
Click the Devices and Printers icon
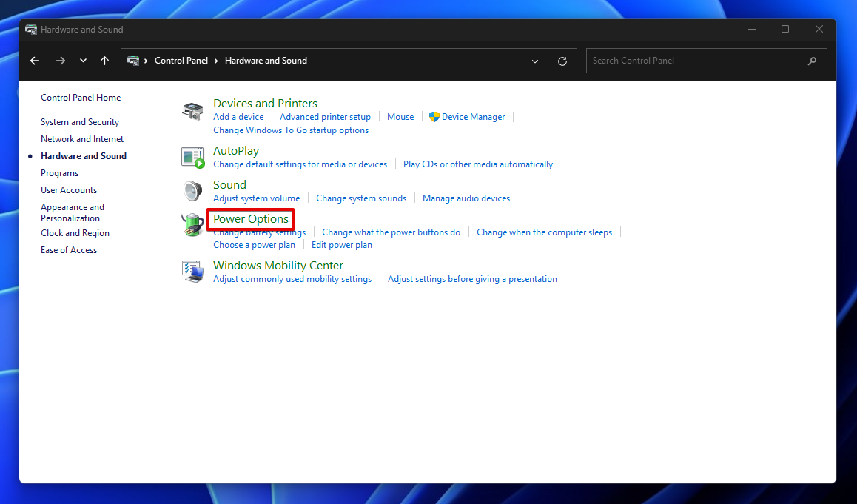pyautogui.click(x=192, y=112)
